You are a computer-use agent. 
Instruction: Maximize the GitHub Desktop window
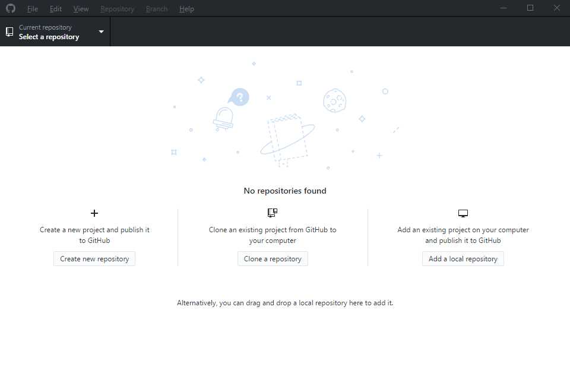[x=530, y=8]
